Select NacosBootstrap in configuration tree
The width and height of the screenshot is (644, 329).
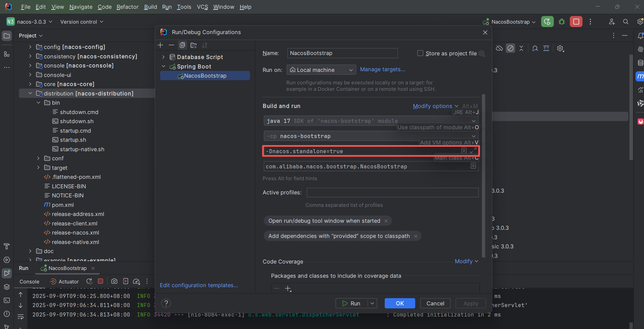click(205, 76)
